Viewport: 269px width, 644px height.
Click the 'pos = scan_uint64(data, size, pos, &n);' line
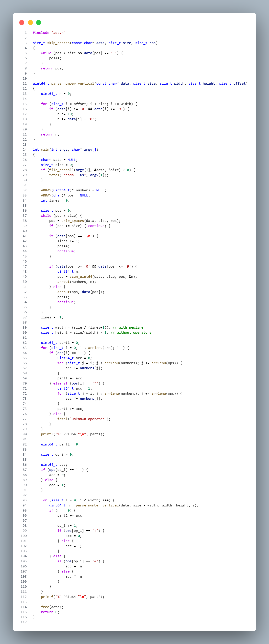coord(97,277)
